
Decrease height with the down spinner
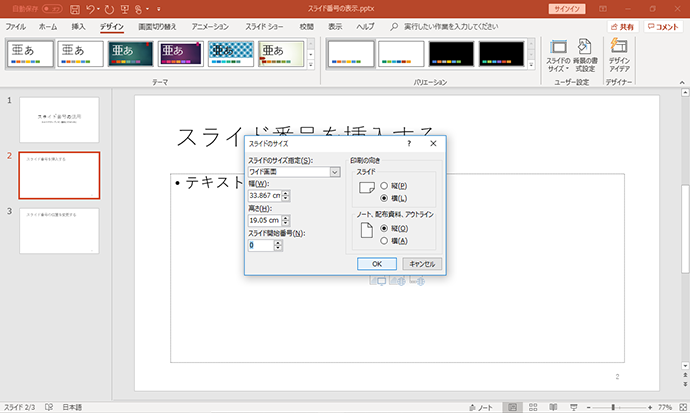pyautogui.click(x=286, y=223)
